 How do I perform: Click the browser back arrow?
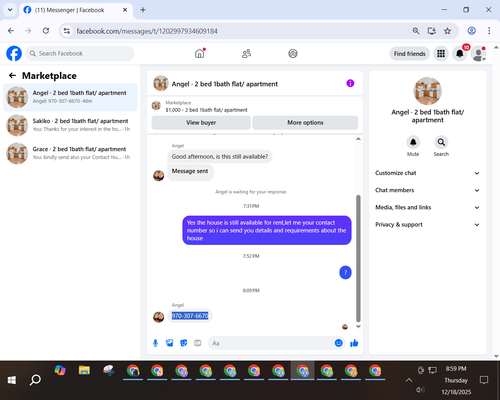coord(11,31)
